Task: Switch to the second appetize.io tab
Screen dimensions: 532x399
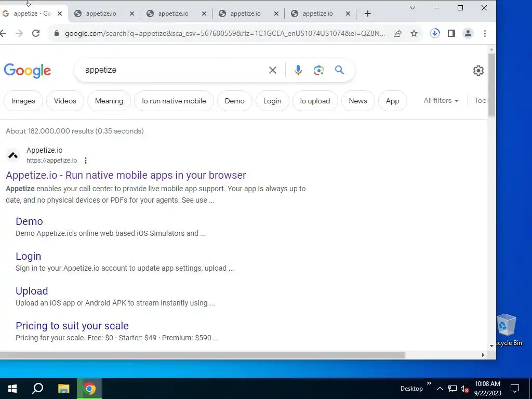Action: pos(101,14)
